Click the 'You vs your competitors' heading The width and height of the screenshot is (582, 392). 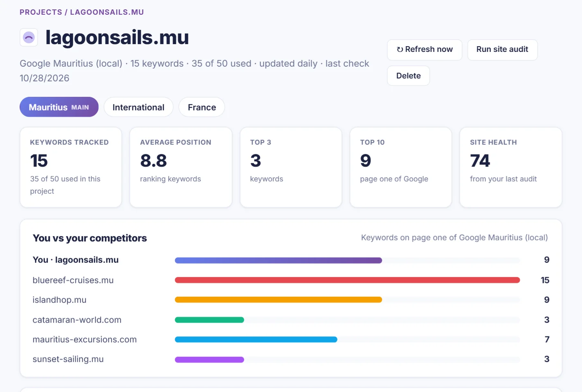(x=90, y=238)
